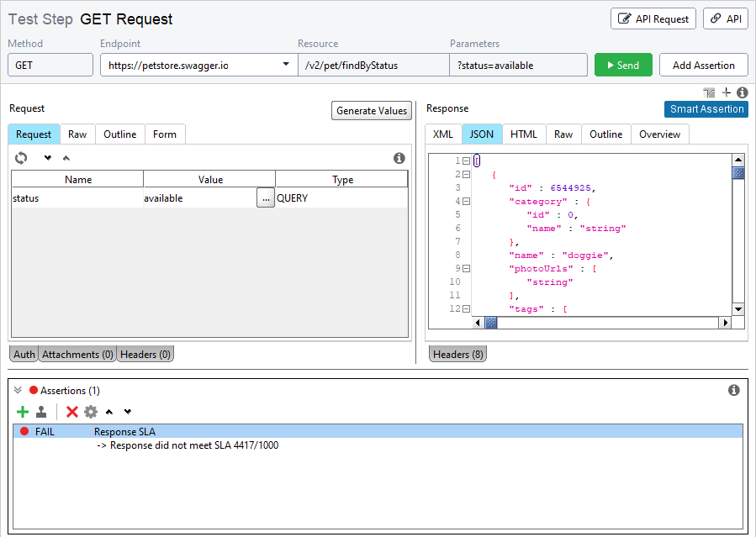Click the vertical scrollbar down arrow in response
The height and width of the screenshot is (537, 756).
pyautogui.click(x=738, y=309)
